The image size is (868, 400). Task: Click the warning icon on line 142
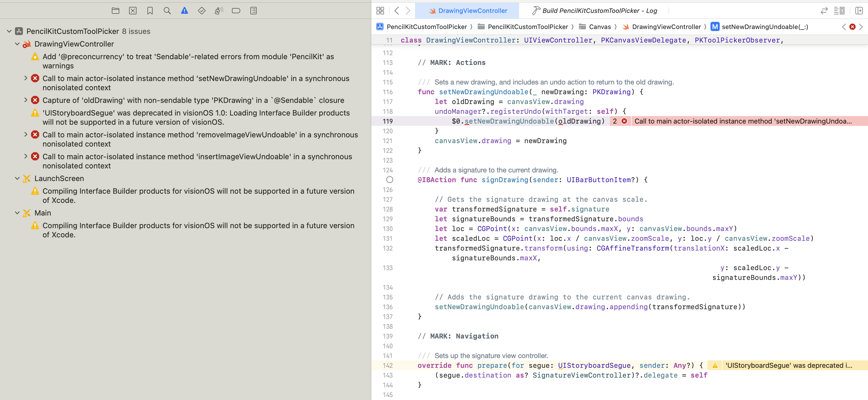pyautogui.click(x=715, y=365)
